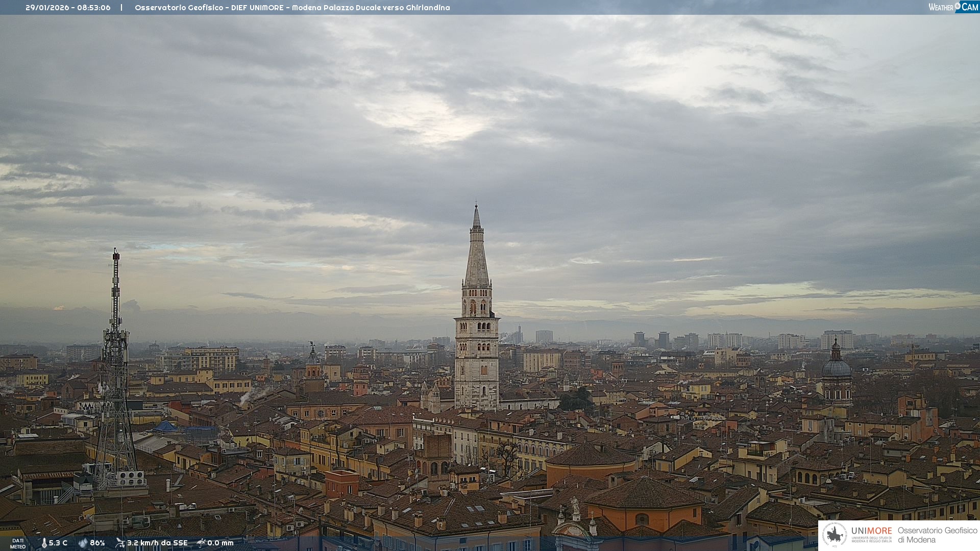The height and width of the screenshot is (551, 980).
Task: Click the 0.0 mm rainfall value
Action: (220, 543)
